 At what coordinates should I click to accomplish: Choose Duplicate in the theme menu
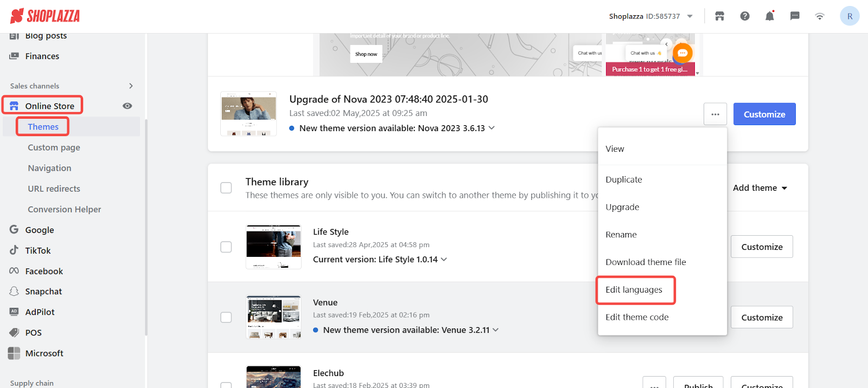[662, 179]
